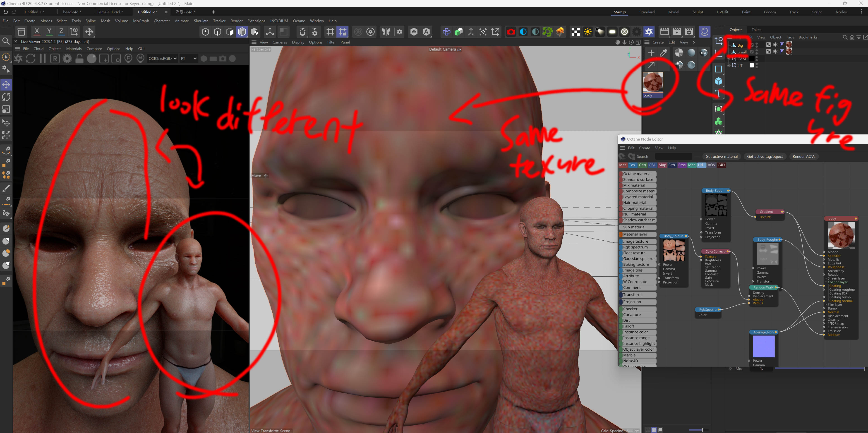Screen dimensions: 868x433
Task: Enable the snap magnet icon
Action: pyautogui.click(x=302, y=32)
